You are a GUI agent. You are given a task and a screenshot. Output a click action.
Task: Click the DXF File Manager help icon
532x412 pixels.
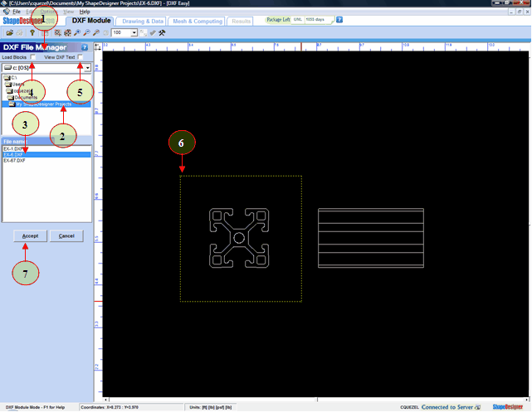point(85,47)
